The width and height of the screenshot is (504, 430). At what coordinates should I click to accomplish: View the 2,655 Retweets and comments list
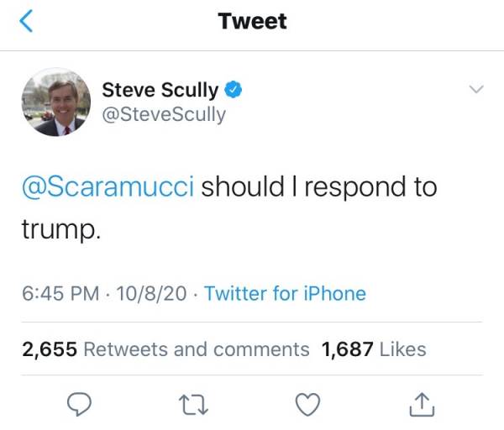point(165,349)
